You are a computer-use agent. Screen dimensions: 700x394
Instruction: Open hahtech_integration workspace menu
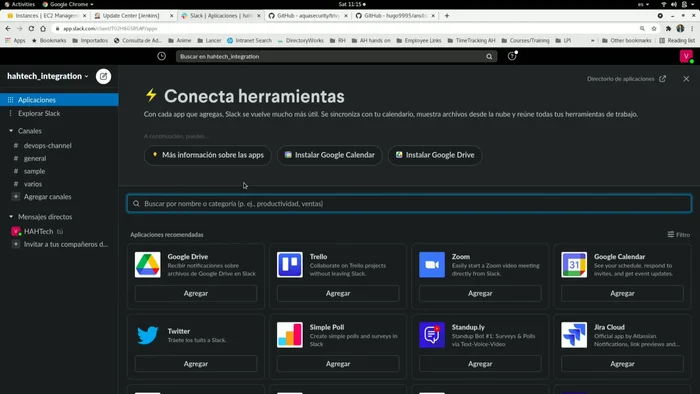click(48, 76)
